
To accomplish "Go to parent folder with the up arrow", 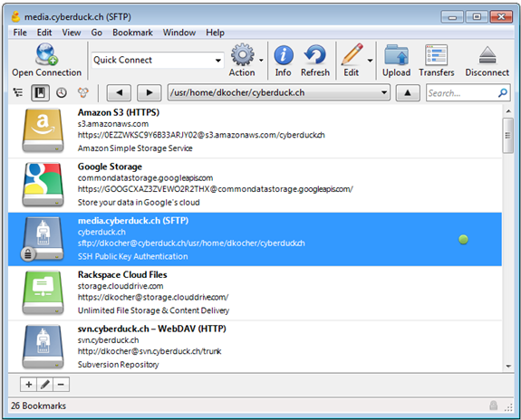I will pos(408,93).
